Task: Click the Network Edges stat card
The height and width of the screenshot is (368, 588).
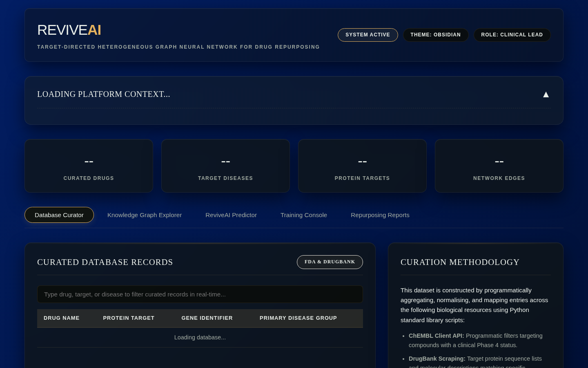Action: pos(499,166)
